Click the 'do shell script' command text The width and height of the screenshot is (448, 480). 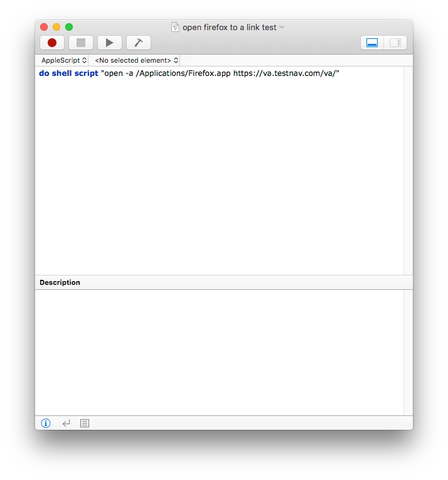[x=68, y=73]
